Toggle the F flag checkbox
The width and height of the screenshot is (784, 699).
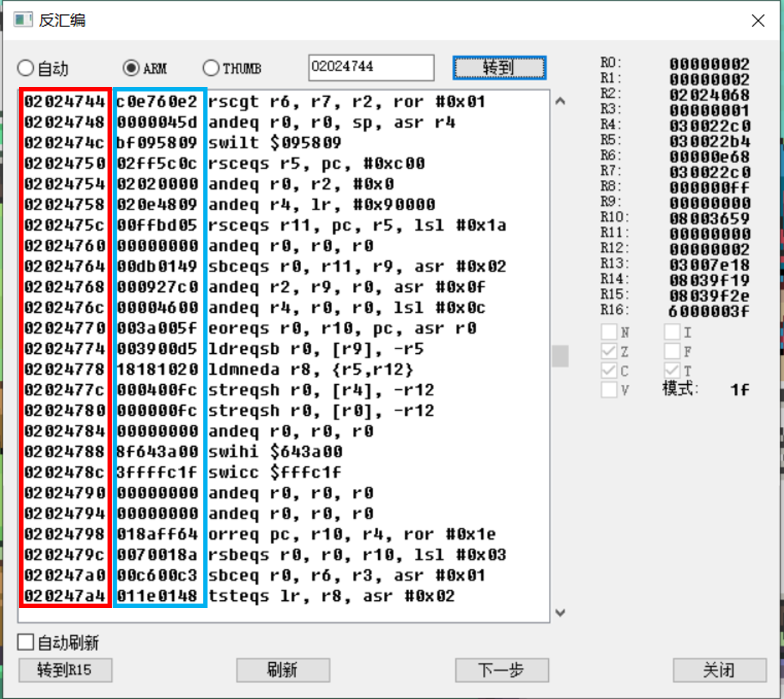point(672,351)
